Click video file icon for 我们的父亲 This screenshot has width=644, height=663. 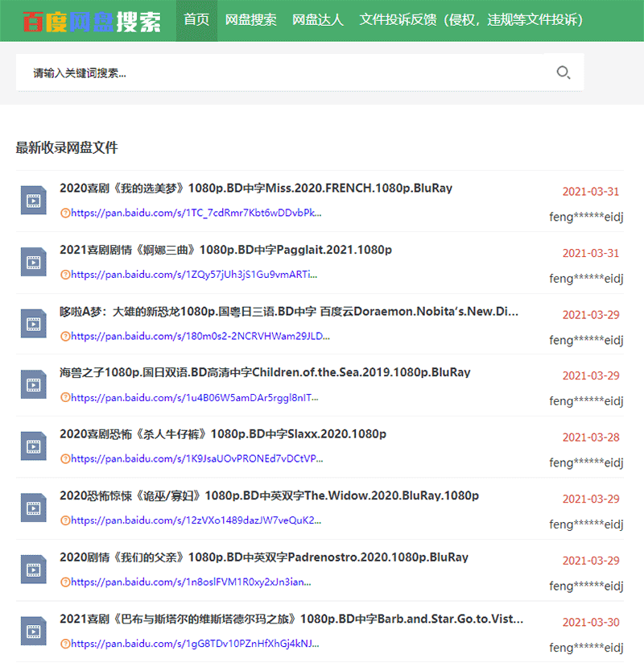pyautogui.click(x=34, y=570)
